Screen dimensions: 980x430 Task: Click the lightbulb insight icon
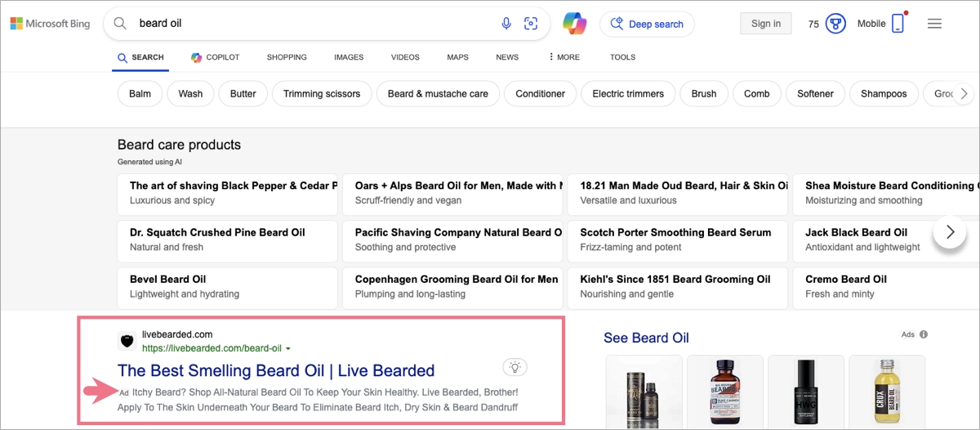[516, 366]
